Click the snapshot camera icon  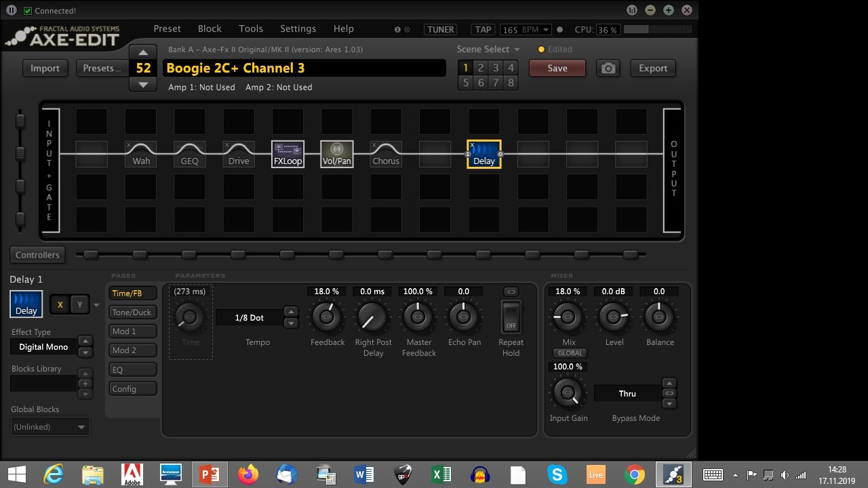[608, 68]
